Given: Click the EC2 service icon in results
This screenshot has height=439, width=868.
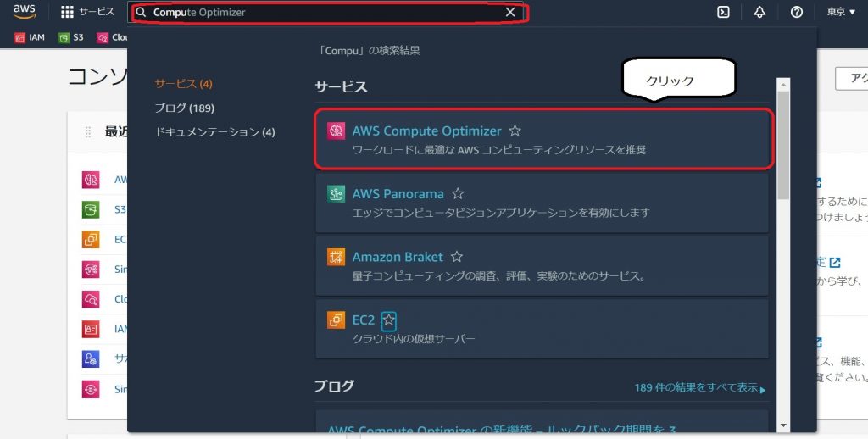Looking at the screenshot, I should pos(336,320).
